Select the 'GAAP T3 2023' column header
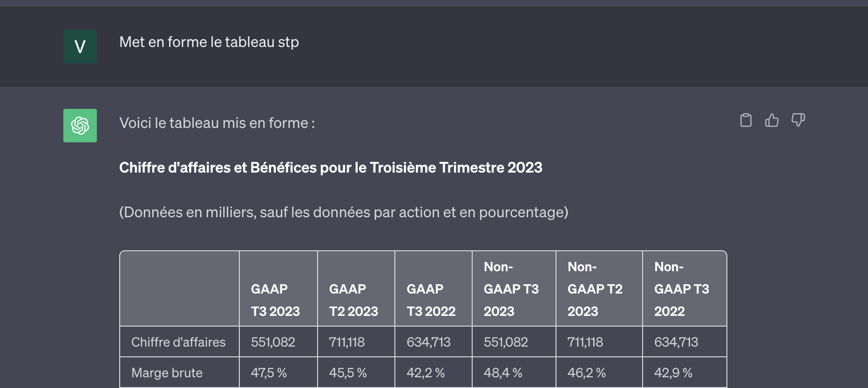The height and width of the screenshot is (388, 868). [x=278, y=289]
